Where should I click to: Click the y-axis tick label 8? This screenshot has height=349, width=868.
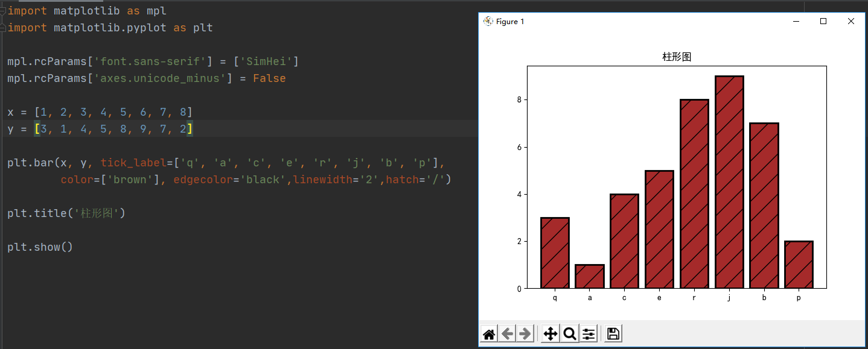[x=519, y=100]
